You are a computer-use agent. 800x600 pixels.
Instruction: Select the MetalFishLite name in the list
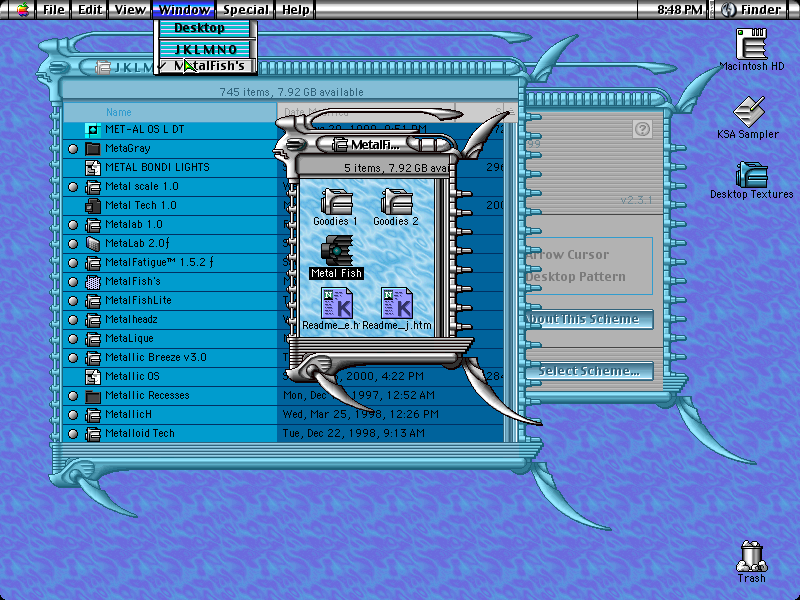pyautogui.click(x=138, y=301)
